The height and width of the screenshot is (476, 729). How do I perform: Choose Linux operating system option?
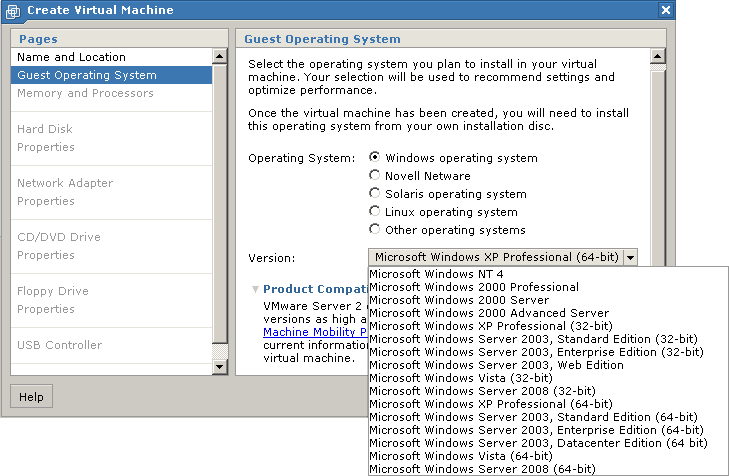coord(374,212)
